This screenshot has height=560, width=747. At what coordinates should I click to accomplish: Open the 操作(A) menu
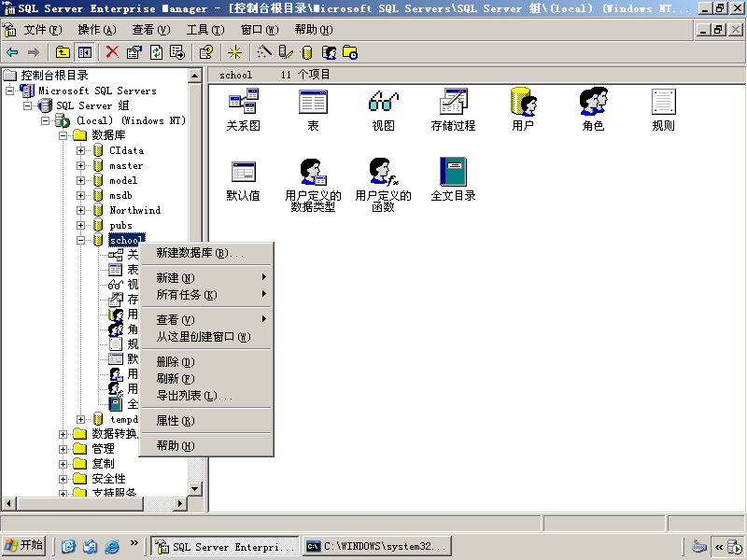pos(97,30)
